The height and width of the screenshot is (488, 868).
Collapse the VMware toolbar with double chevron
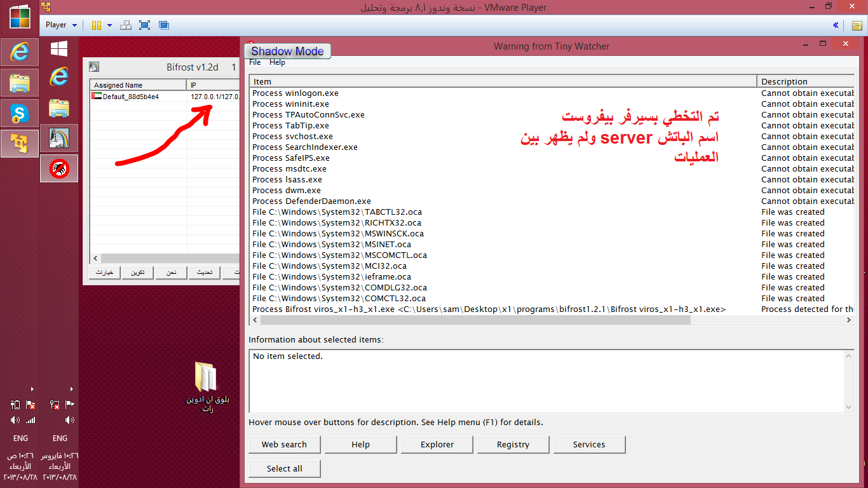836,25
